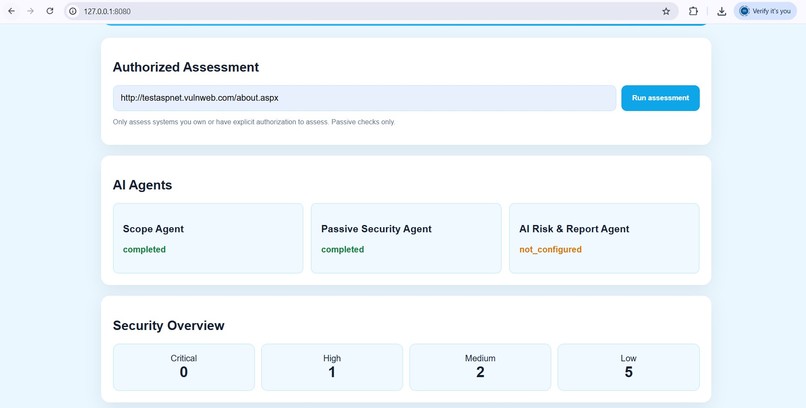This screenshot has width=806, height=408.
Task: Click the 'AI Agents' heading
Action: 142,185
